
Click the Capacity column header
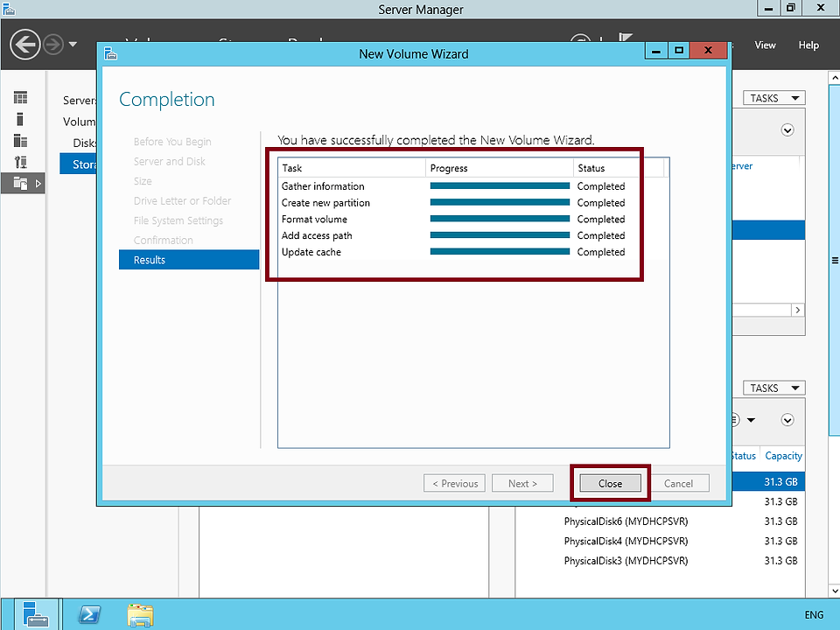[783, 456]
